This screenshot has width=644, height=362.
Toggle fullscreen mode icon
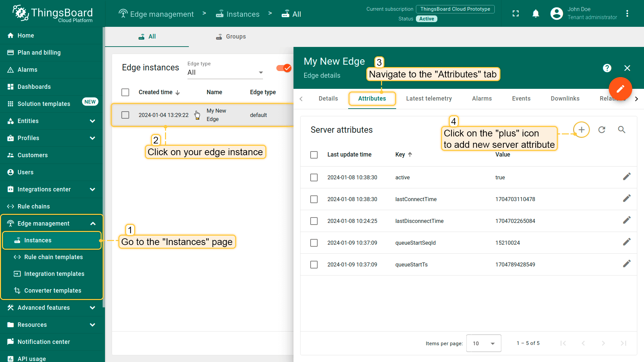click(x=516, y=13)
